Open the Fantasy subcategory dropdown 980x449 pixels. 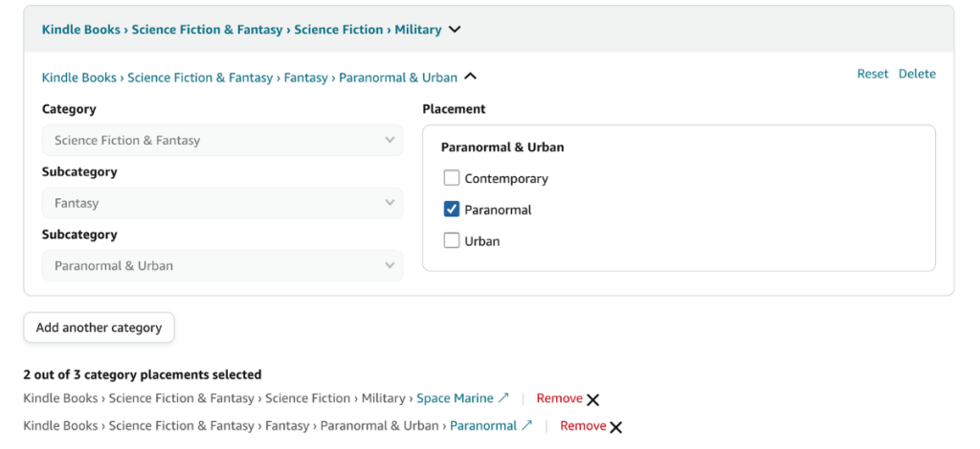pyautogui.click(x=222, y=203)
